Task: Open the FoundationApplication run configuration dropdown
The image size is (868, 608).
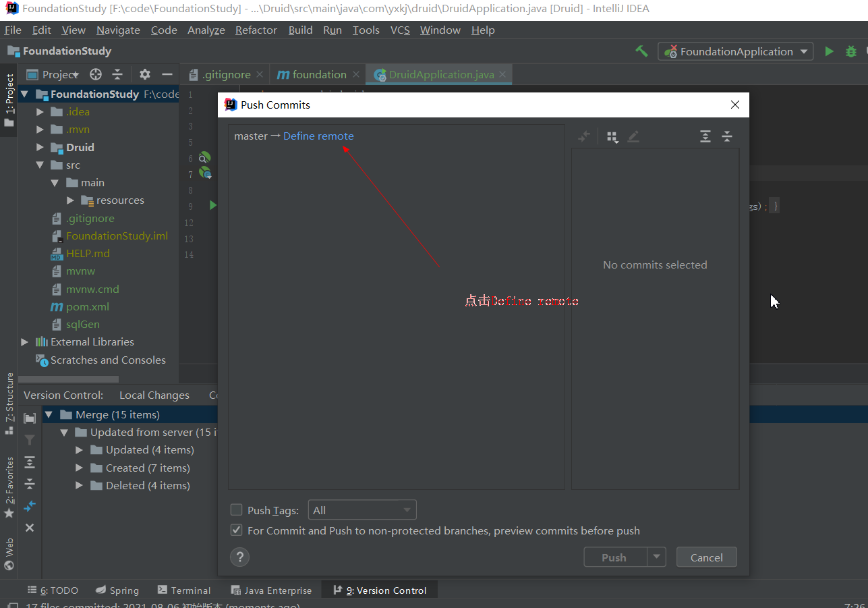Action: pyautogui.click(x=736, y=51)
